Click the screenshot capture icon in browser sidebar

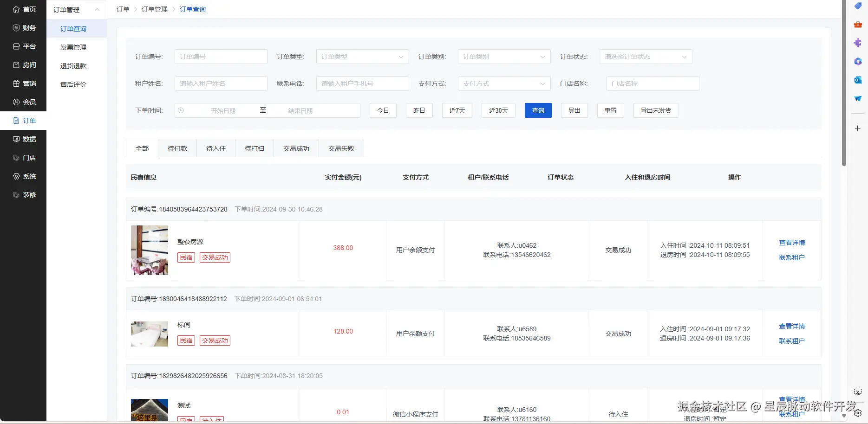[x=858, y=392]
